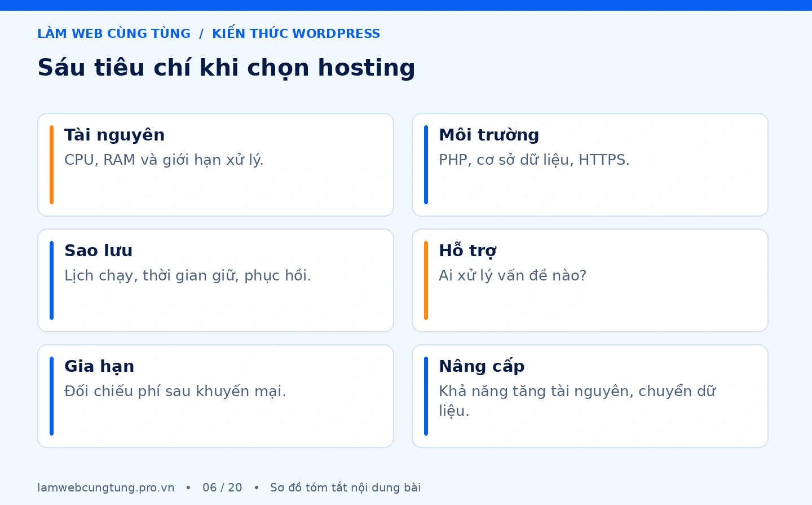The image size is (812, 505).
Task: Click text 'CPU, RAM và giới hạn xử lý.'
Action: [164, 160]
